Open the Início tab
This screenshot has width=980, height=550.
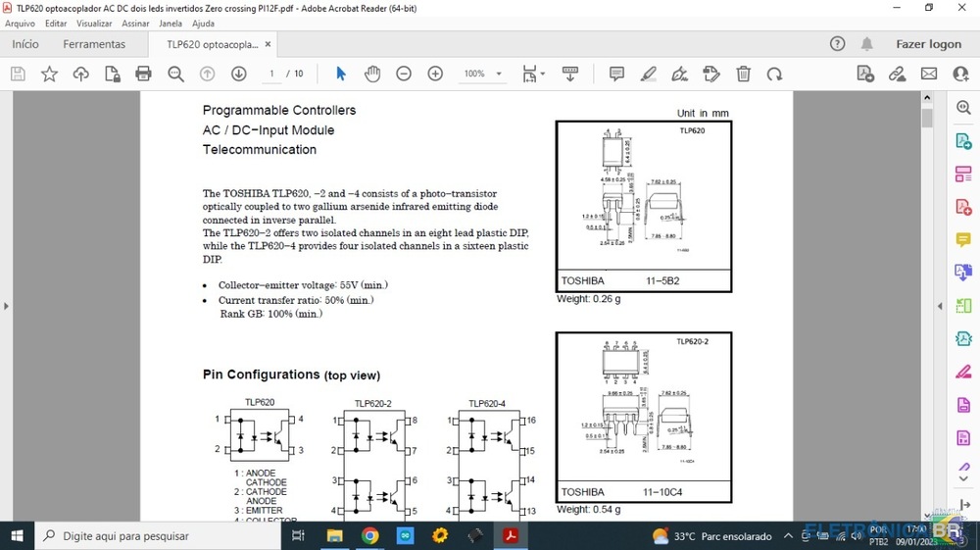point(25,44)
